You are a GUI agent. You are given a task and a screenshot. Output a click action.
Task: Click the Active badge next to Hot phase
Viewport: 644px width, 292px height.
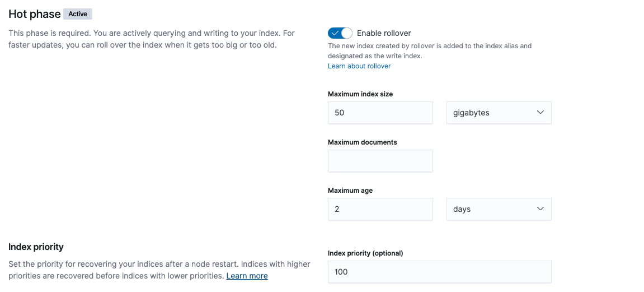click(78, 14)
